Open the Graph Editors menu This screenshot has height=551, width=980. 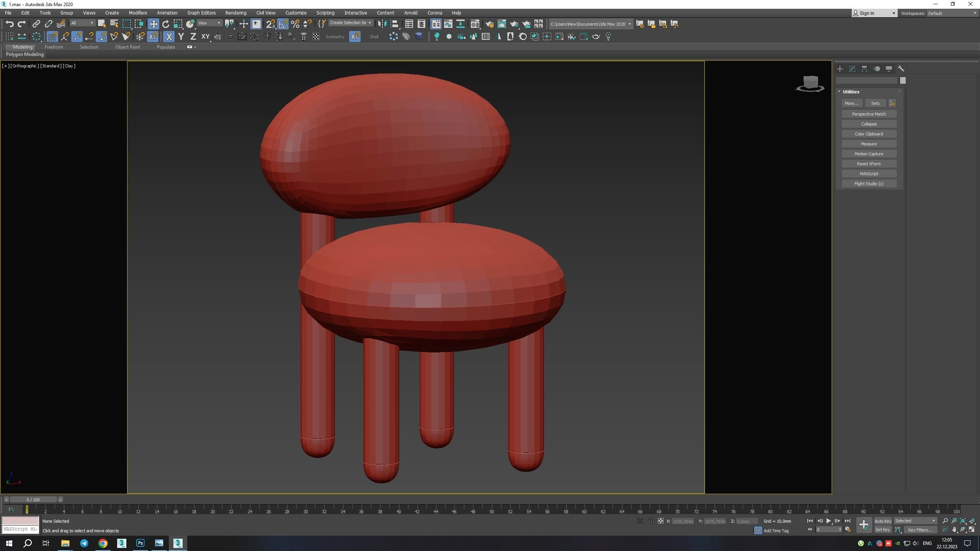click(201, 13)
